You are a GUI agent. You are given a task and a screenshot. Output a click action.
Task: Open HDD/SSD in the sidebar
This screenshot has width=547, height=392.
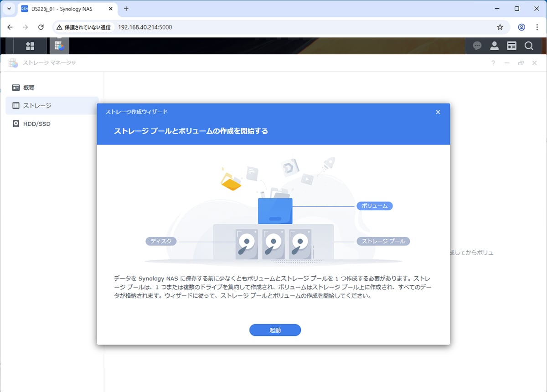click(x=36, y=124)
